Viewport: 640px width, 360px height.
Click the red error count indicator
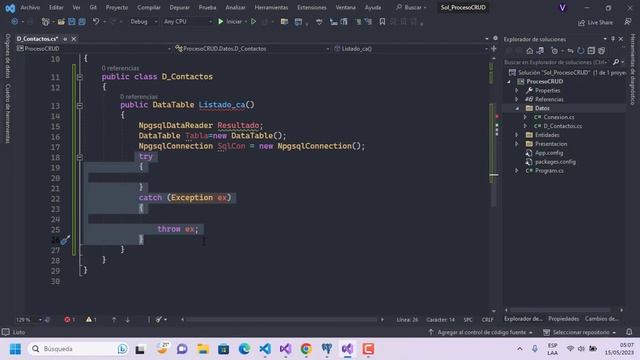coord(69,320)
